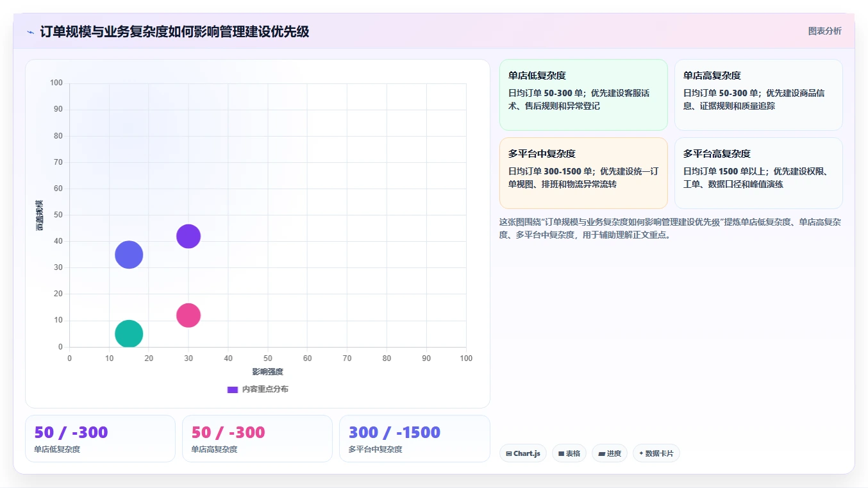The width and height of the screenshot is (868, 488).
Task: Click the 300 / -1500 stat value
Action: click(394, 432)
